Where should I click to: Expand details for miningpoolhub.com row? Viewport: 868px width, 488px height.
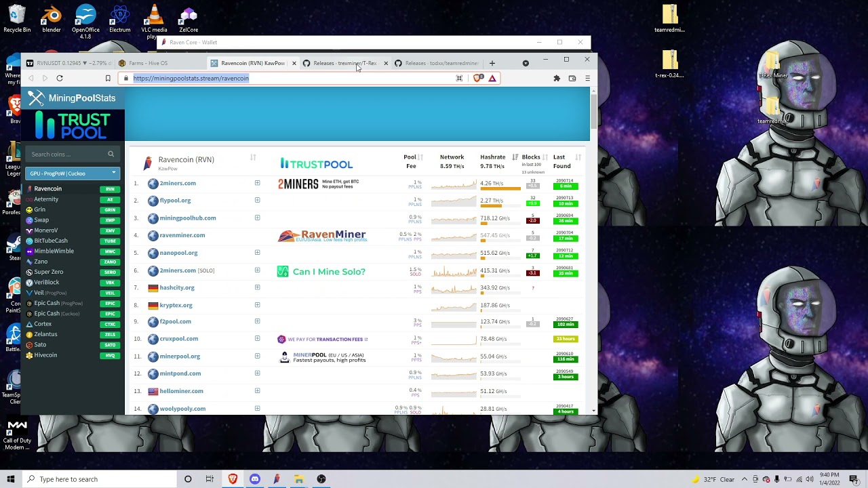tap(257, 218)
